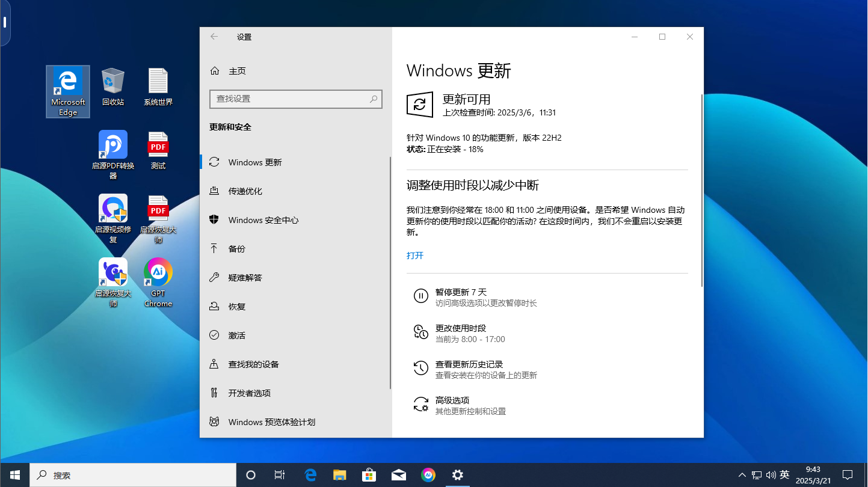Minimize the 设置 window
This screenshot has width=868, height=487.
click(635, 37)
